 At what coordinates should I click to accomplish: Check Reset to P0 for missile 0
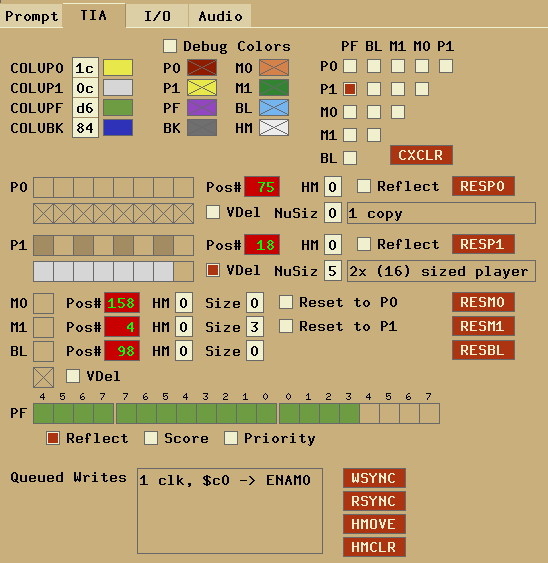286,302
